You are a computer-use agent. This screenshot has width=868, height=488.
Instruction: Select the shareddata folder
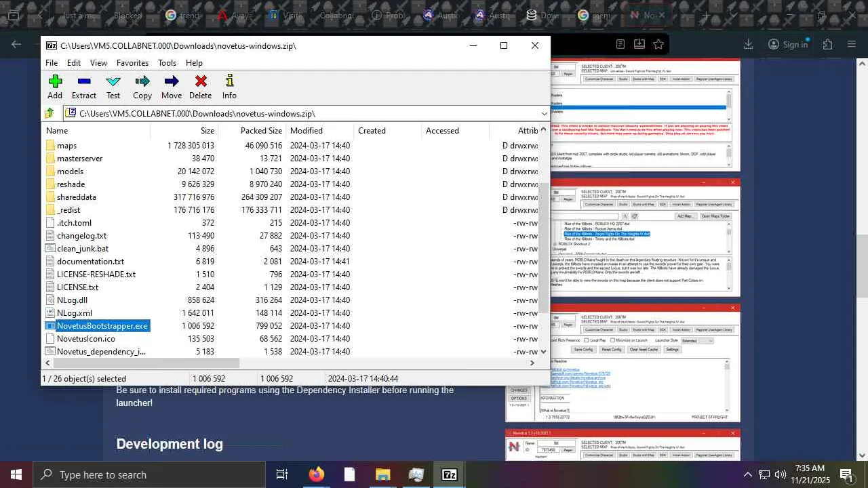click(x=76, y=197)
